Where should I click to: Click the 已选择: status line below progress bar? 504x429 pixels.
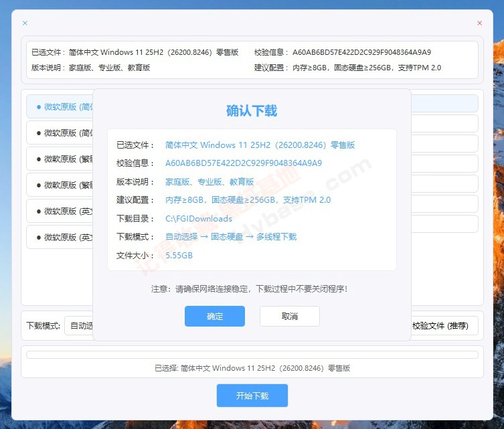(252, 368)
